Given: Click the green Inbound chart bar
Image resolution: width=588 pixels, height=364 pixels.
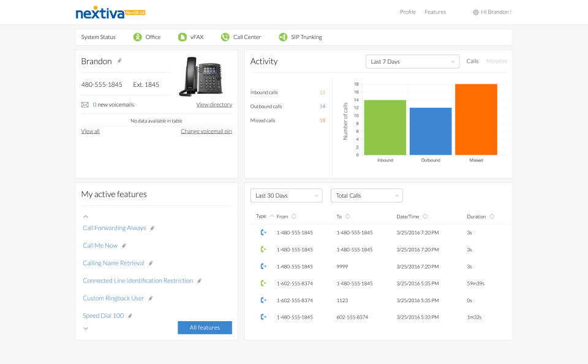Looking at the screenshot, I should click(x=385, y=127).
